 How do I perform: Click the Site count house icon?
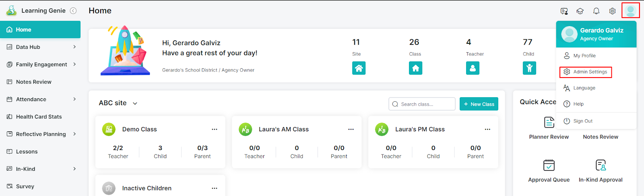tap(359, 68)
